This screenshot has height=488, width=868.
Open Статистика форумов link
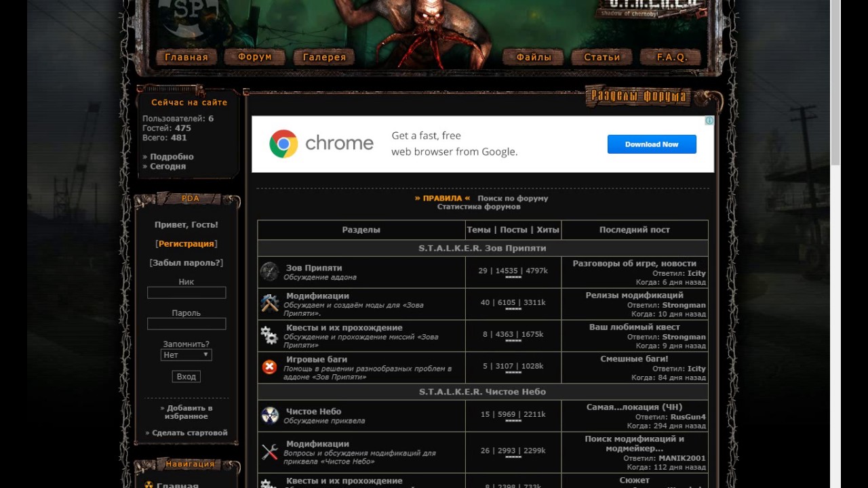479,207
